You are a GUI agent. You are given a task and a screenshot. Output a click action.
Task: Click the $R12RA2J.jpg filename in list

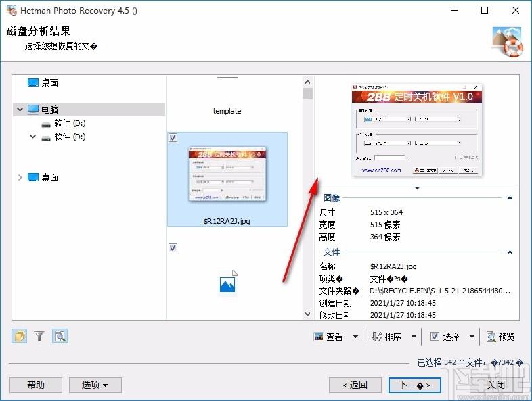[227, 221]
